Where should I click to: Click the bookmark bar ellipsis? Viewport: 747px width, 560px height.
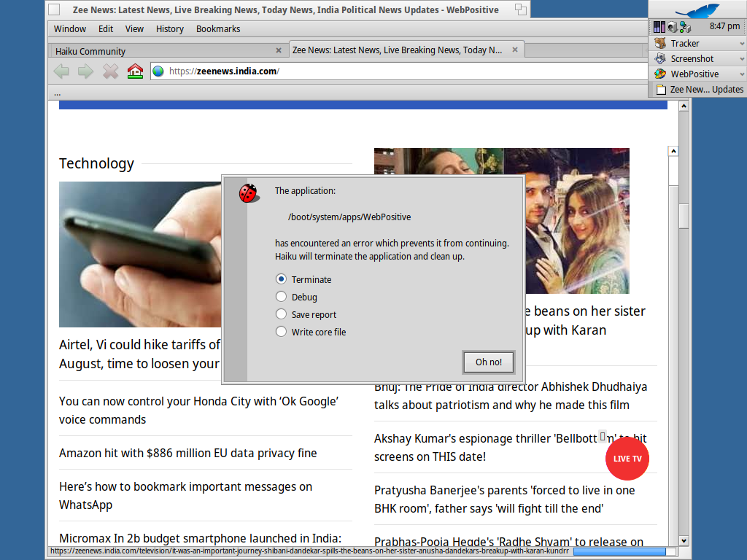point(57,93)
